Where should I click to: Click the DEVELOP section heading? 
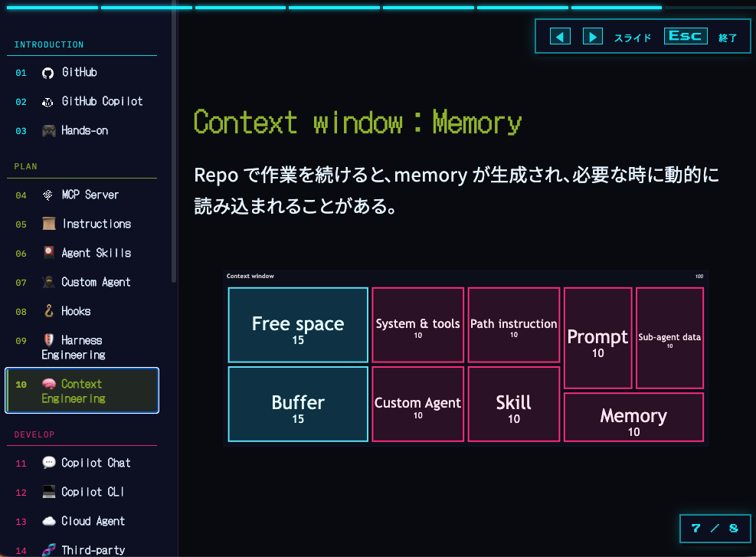click(x=34, y=434)
